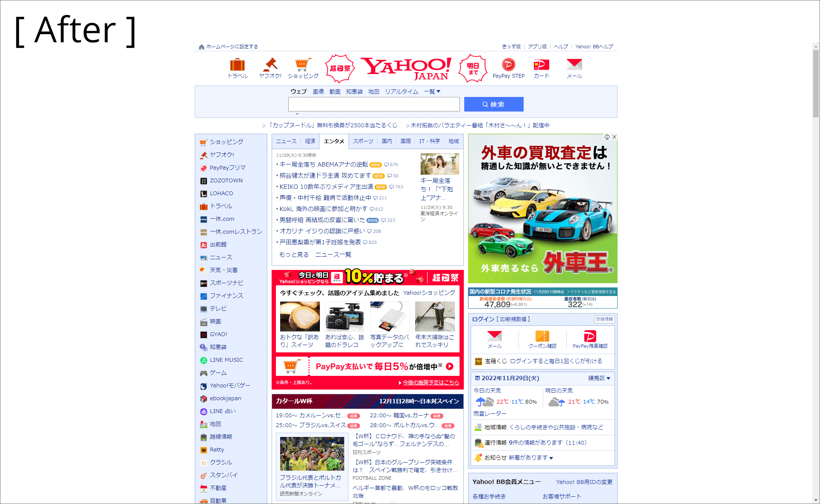Open Yahoo! カード via its icon
Image resolution: width=820 pixels, height=504 pixels.
(541, 67)
